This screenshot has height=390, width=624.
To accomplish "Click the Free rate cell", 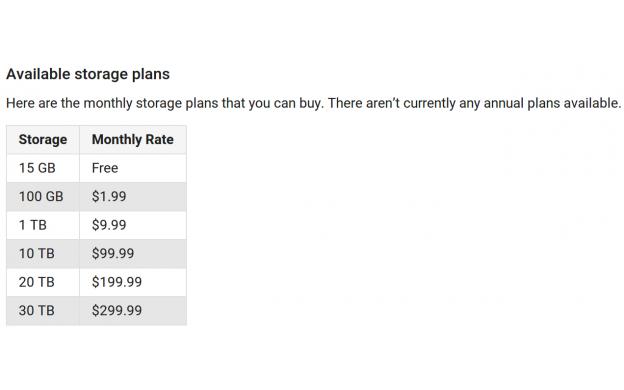I will pyautogui.click(x=133, y=168).
